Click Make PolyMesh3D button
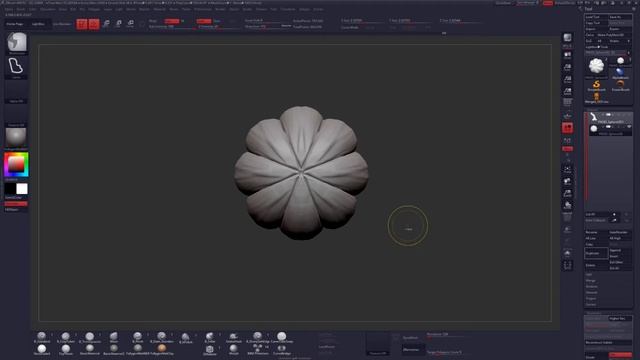The width and height of the screenshot is (640, 360). 610,35
